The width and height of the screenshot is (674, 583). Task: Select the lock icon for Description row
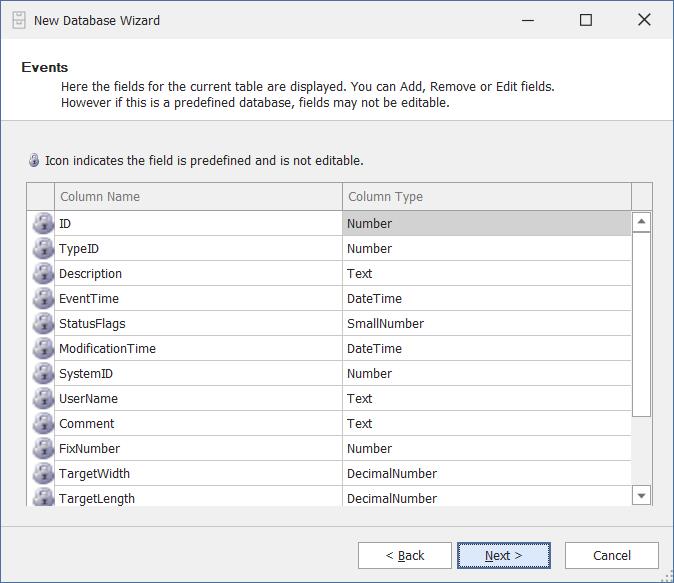pyautogui.click(x=42, y=274)
